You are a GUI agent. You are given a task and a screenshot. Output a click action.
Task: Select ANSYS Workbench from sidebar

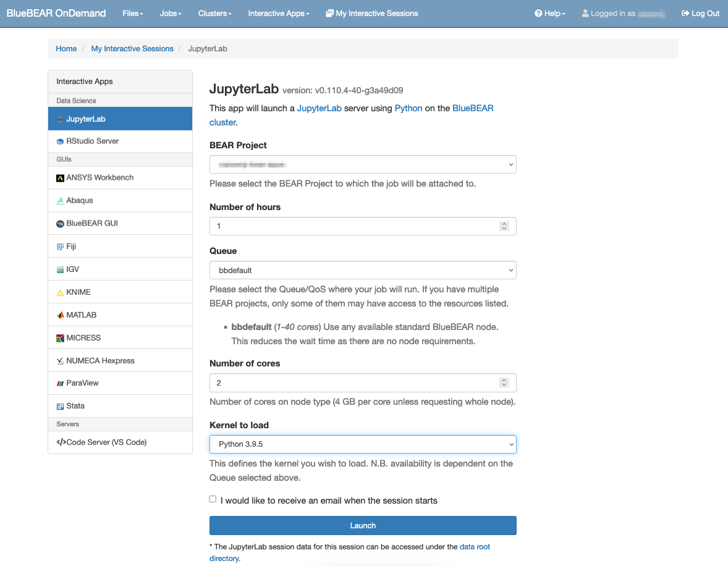121,177
